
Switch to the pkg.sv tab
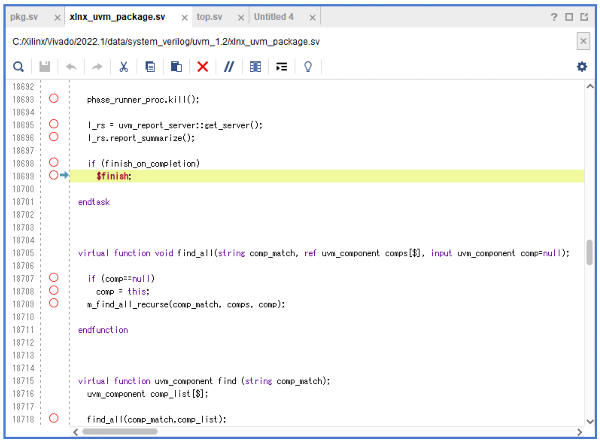[x=24, y=17]
